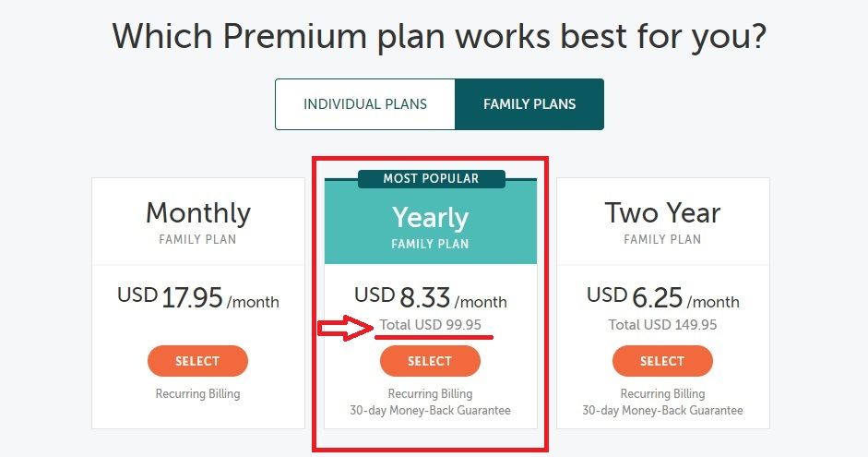Click the Monthly plan title
Viewport: 868px width, 457px height.
point(198,213)
